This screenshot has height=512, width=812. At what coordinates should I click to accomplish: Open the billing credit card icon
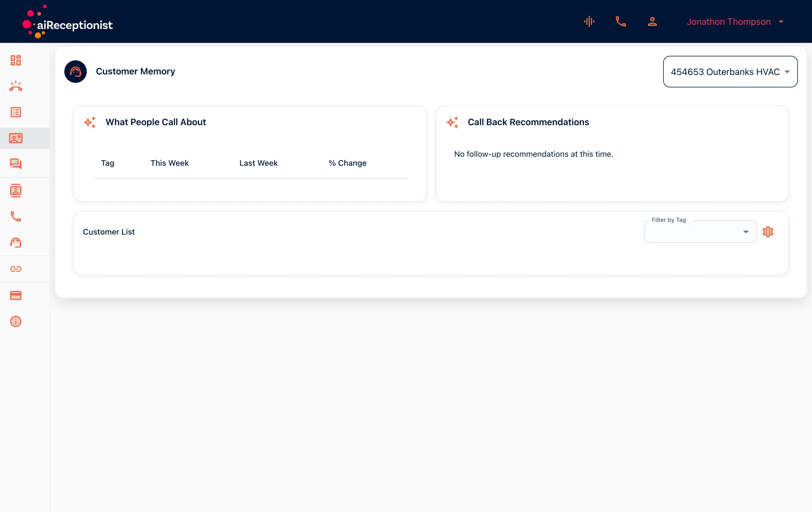[x=16, y=295]
